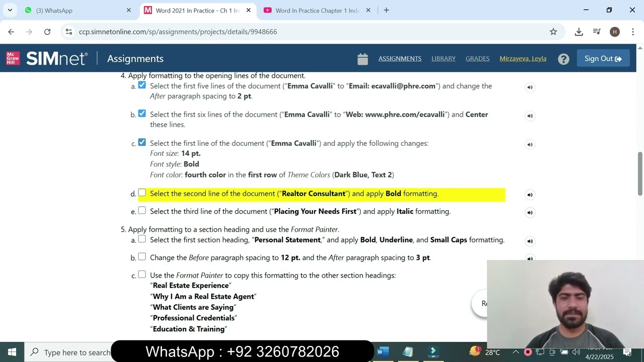The height and width of the screenshot is (362, 644).
Task: Open Notepad icon in taskbar
Action: (408, 352)
